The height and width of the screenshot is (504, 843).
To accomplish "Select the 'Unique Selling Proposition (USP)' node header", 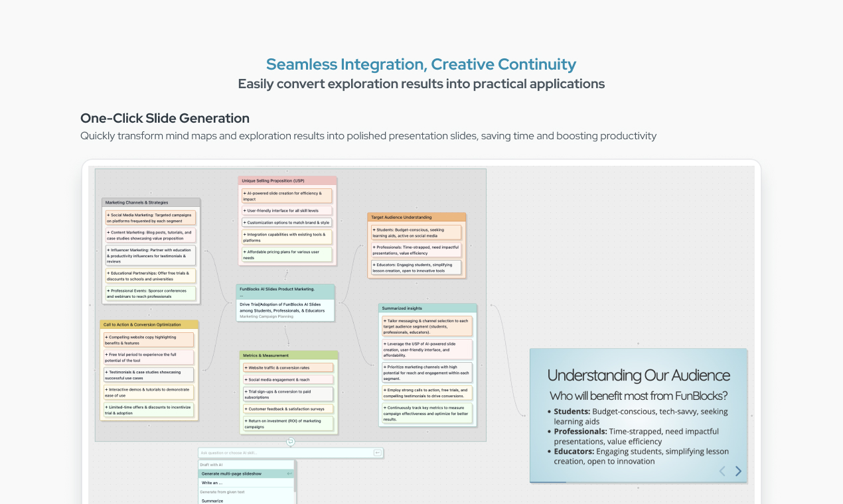I will [287, 180].
